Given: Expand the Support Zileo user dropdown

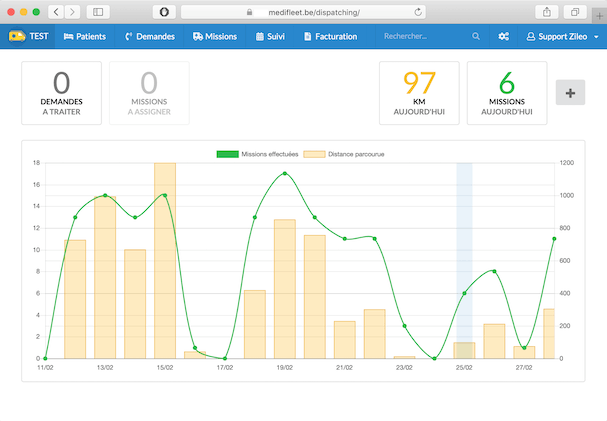Looking at the screenshot, I should click(562, 36).
